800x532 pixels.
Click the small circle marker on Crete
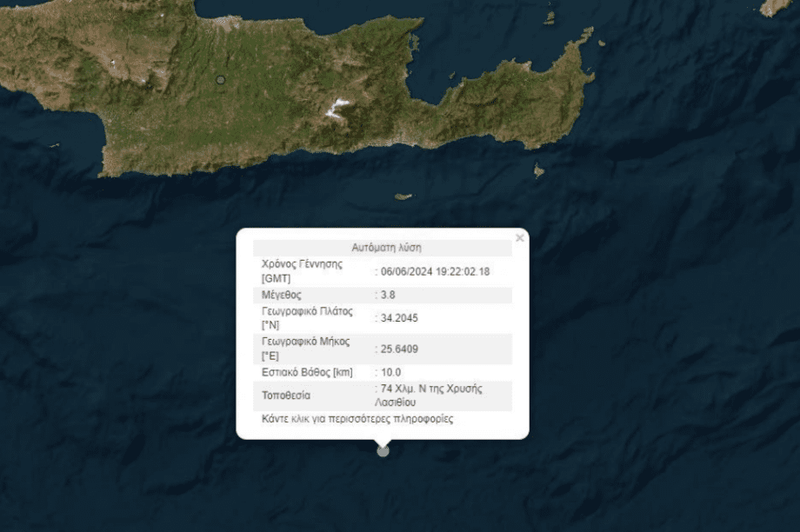(220, 80)
